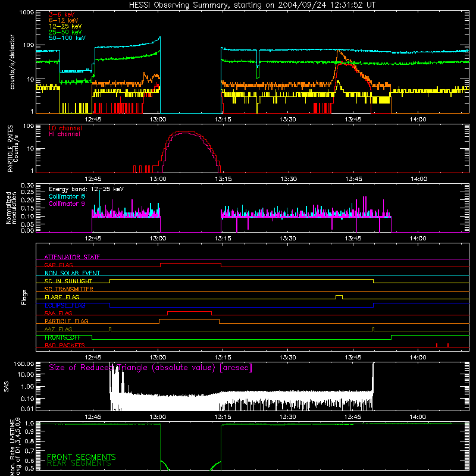Select the 25-50 keV legend label
Viewport: 476px width, 476px height.
tap(65, 32)
